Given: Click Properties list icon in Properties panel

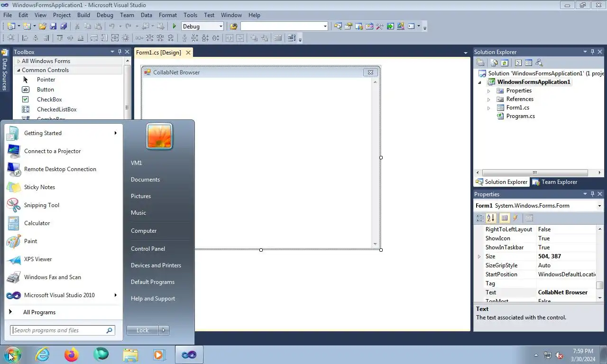Looking at the screenshot, I should point(505,218).
